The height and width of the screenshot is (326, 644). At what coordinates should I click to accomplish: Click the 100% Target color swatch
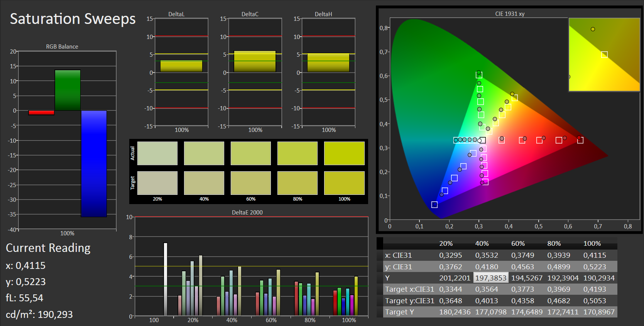344,183
